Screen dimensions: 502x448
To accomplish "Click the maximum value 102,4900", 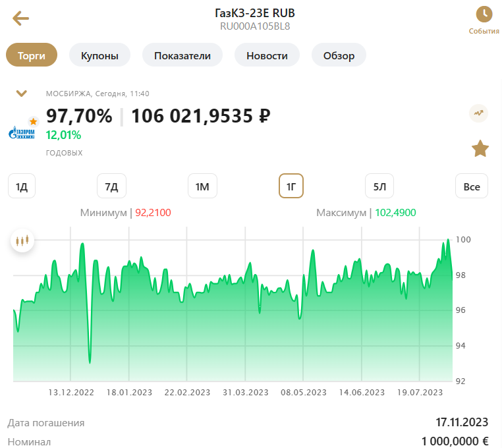I will point(395,213).
